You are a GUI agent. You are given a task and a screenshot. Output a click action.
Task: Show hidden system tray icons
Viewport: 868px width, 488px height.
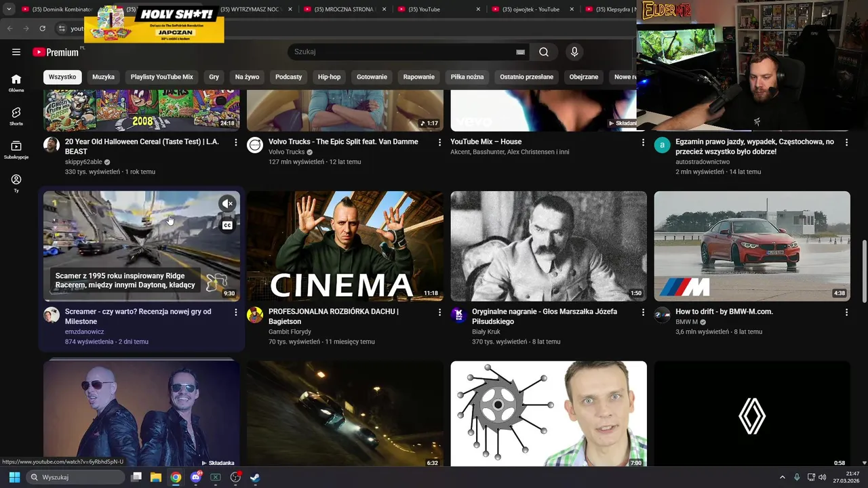tap(783, 477)
